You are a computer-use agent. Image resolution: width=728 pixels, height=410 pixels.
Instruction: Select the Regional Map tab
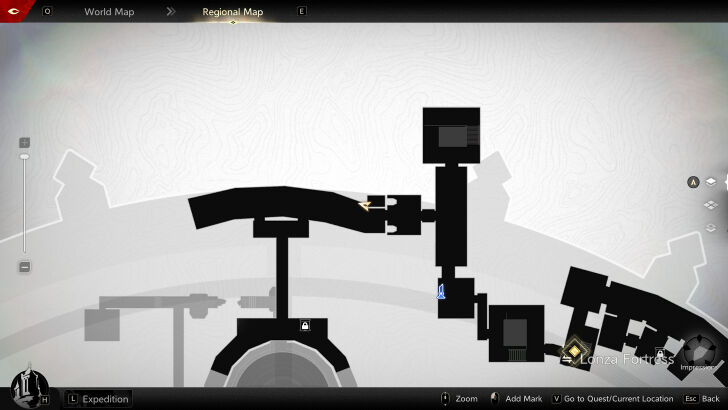click(x=233, y=12)
